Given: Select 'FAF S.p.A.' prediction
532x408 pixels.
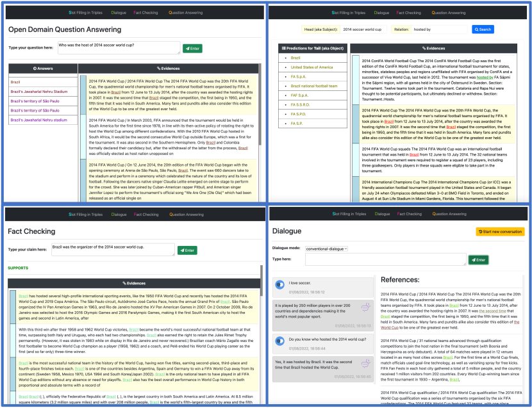Looking at the screenshot, I should click(299, 95).
